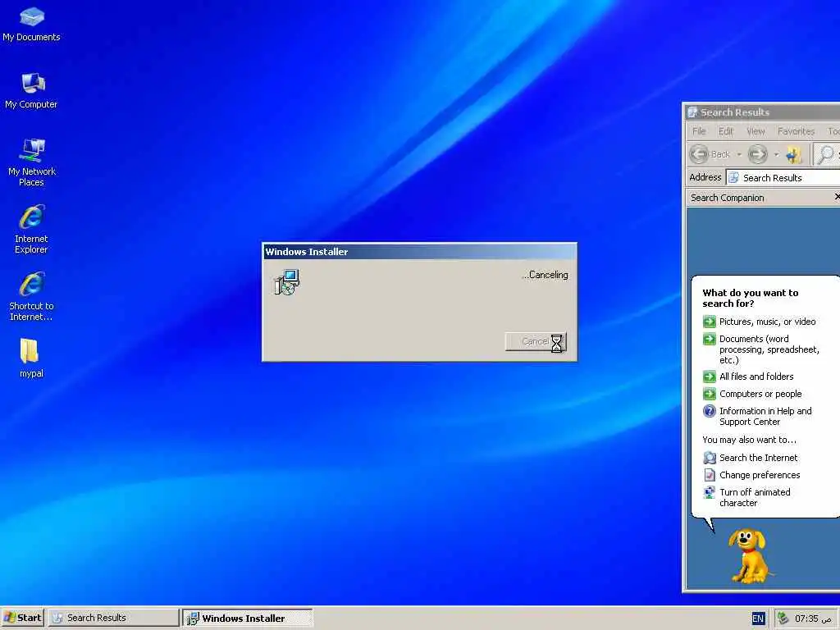Click the animated dog search character
Screen dimensions: 840x630
750,556
